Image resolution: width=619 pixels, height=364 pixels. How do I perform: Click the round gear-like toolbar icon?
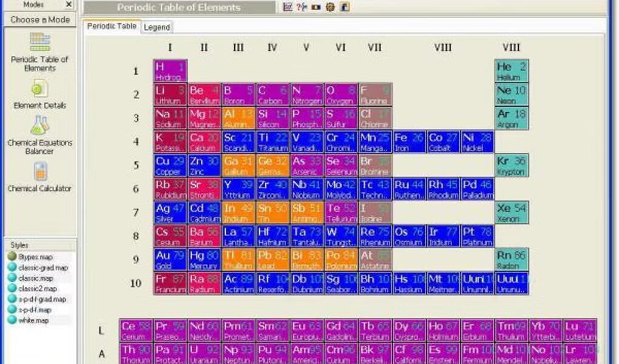click(330, 7)
